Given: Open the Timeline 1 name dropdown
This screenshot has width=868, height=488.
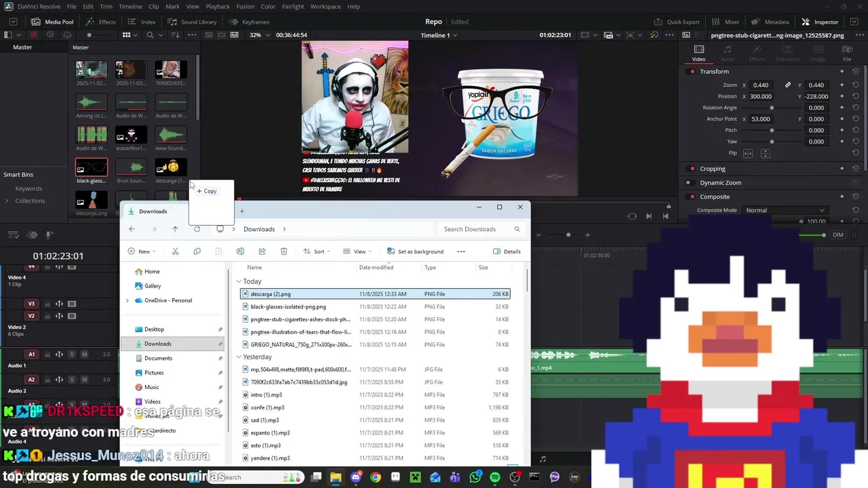Looking at the screenshot, I should 439,35.
